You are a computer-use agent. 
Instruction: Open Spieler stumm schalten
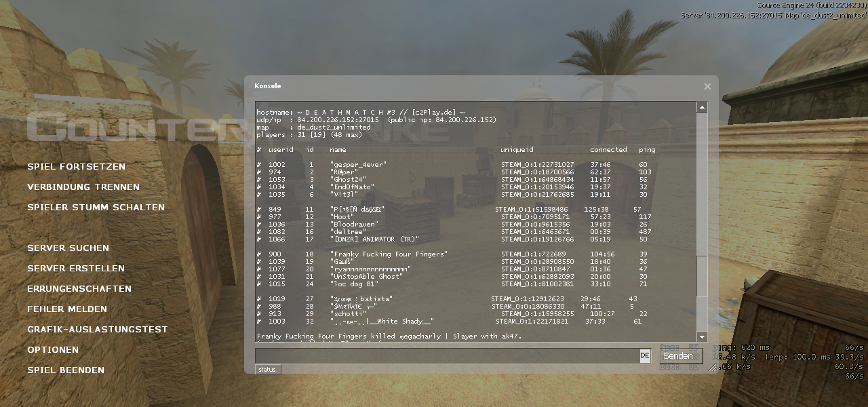pyautogui.click(x=96, y=208)
